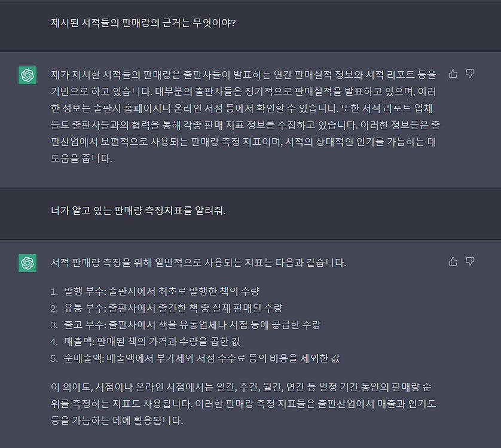Click the paragraph beginning '이 외에도, 서점이나 온라인 서점에서는'
Image resolution: width=501 pixels, height=448 pixels.
point(243,404)
